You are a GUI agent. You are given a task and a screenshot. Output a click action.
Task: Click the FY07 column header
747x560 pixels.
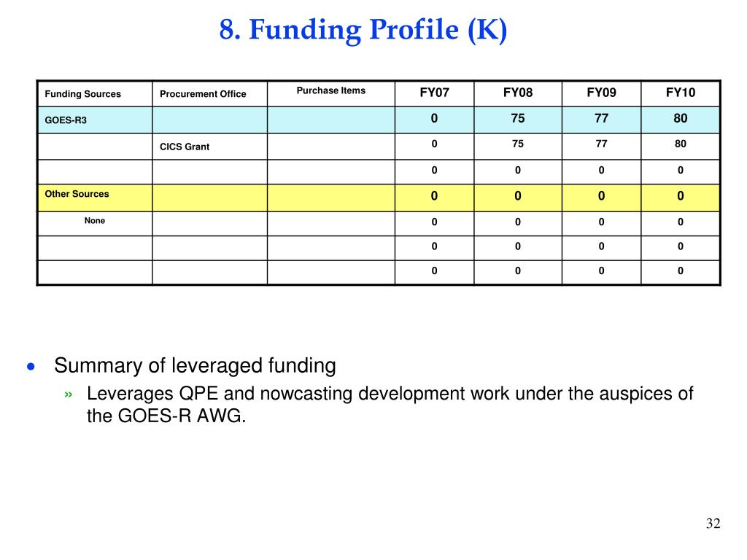435,93
